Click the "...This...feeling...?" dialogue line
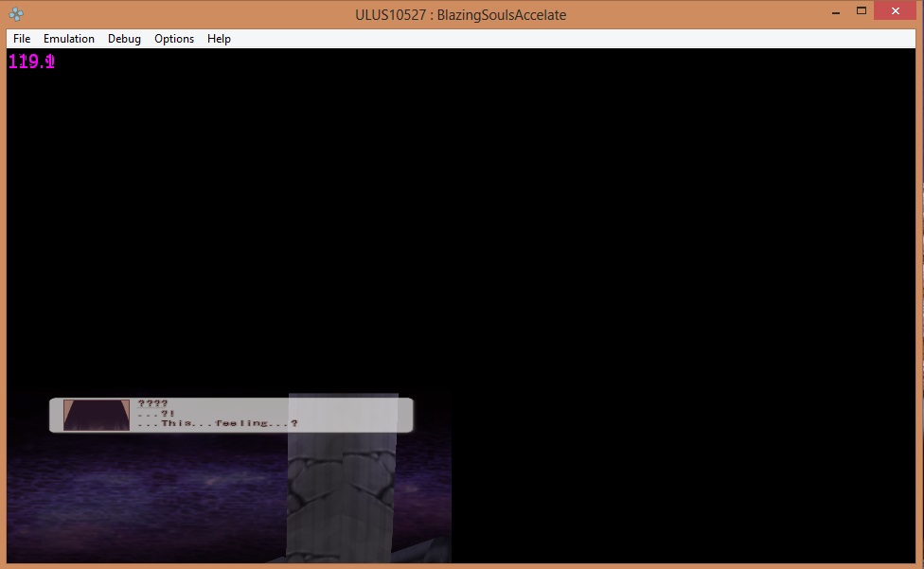This screenshot has width=924, height=569. [x=217, y=423]
